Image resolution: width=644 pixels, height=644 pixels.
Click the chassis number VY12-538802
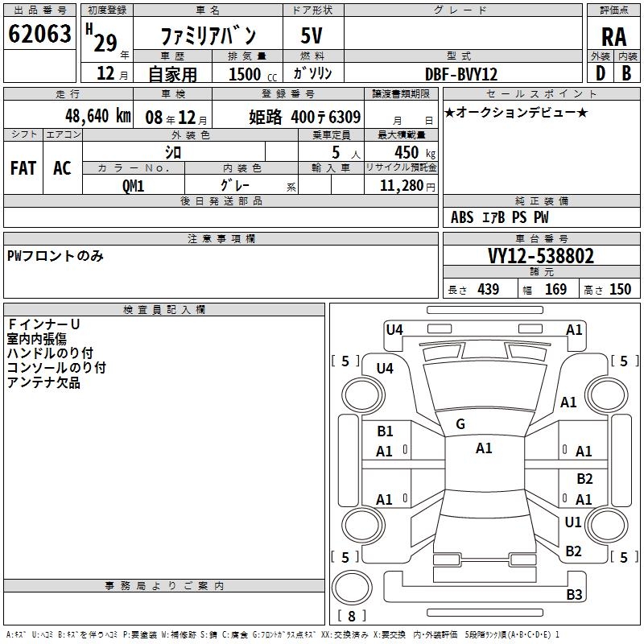540,256
